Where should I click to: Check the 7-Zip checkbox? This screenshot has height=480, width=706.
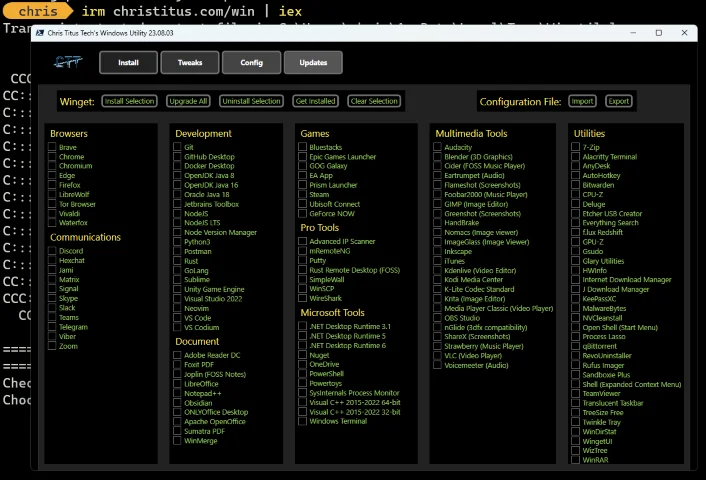point(575,147)
